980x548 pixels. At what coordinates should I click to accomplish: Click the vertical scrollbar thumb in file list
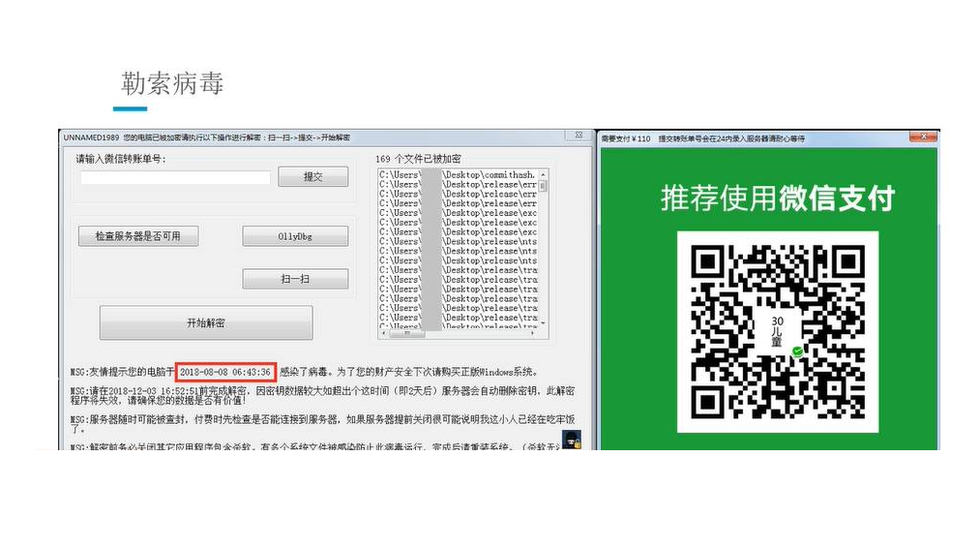pyautogui.click(x=543, y=186)
